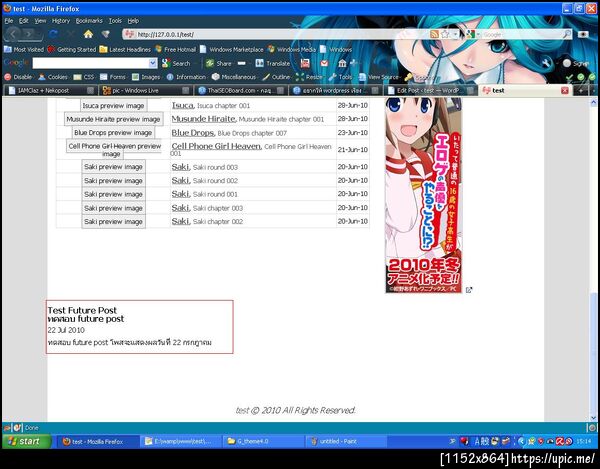Open the Cookies menu in developer toolbar
The height and width of the screenshot is (469, 600).
tap(53, 77)
